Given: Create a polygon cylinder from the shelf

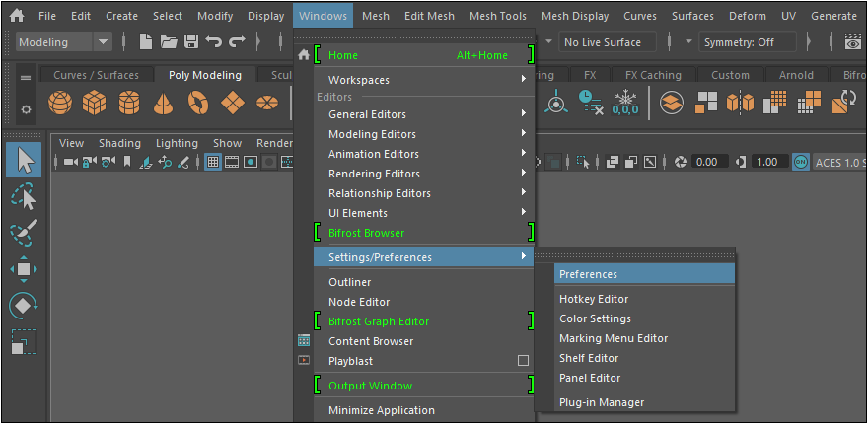Looking at the screenshot, I should click(128, 103).
